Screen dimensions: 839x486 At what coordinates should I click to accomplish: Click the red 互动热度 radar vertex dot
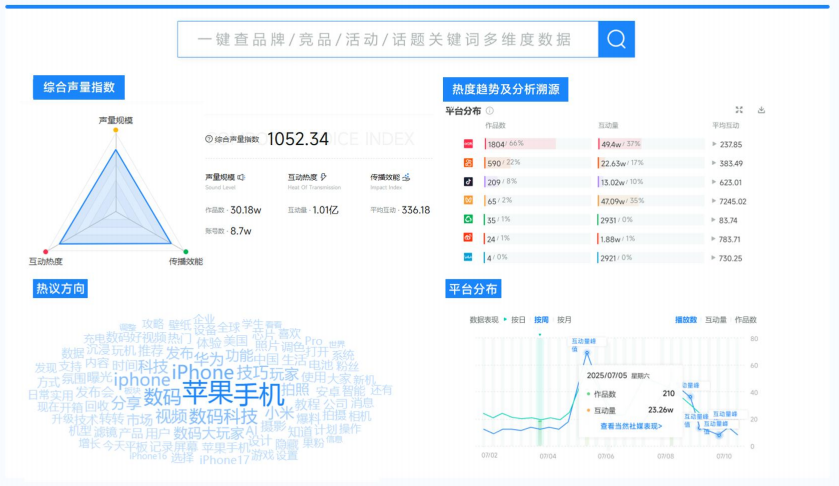pos(45,252)
